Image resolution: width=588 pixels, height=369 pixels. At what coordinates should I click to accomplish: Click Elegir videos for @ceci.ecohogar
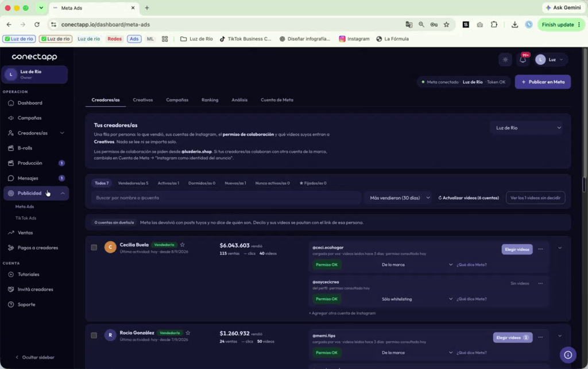coord(517,249)
